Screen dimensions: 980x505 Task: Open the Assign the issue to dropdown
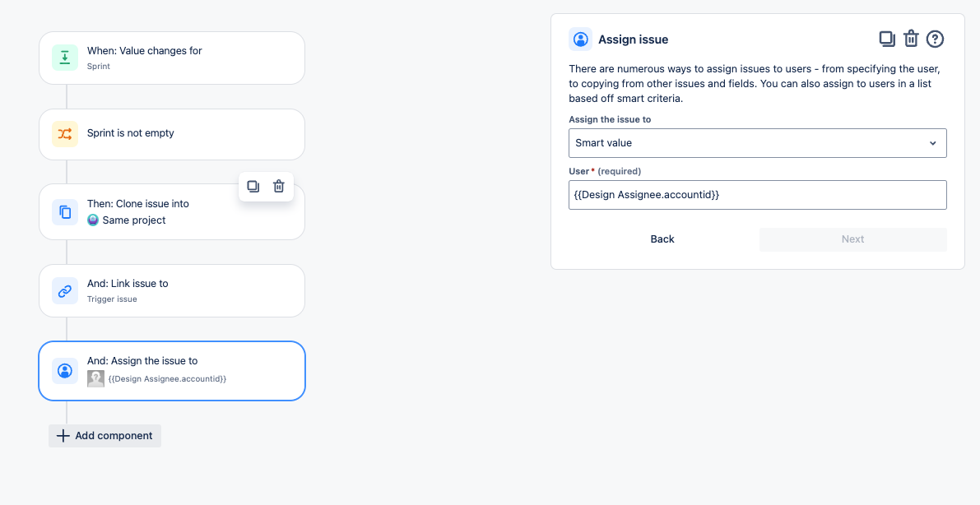click(x=758, y=143)
